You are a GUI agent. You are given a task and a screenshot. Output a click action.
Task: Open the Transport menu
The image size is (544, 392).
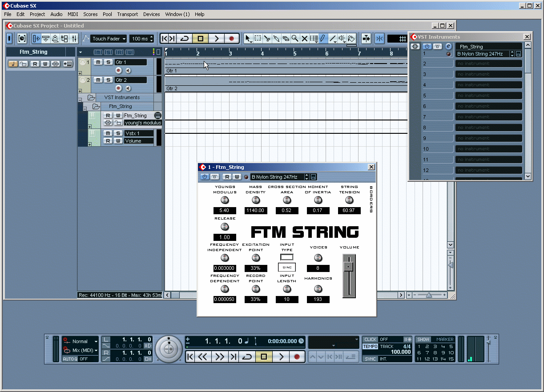click(x=127, y=14)
